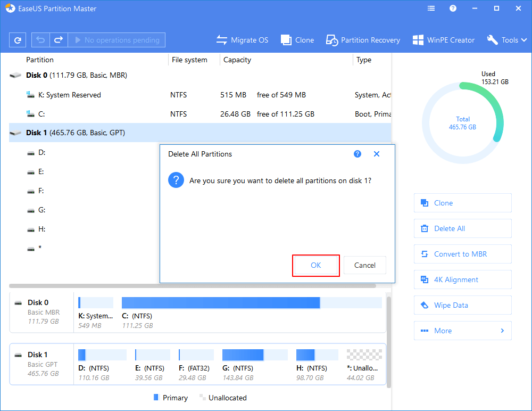Cancel the Delete All Partitions dialog
532x411 pixels.
point(364,265)
